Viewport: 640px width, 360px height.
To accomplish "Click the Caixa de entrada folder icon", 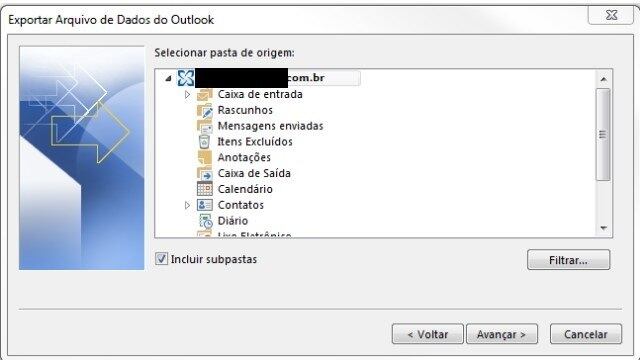I will point(204,94).
